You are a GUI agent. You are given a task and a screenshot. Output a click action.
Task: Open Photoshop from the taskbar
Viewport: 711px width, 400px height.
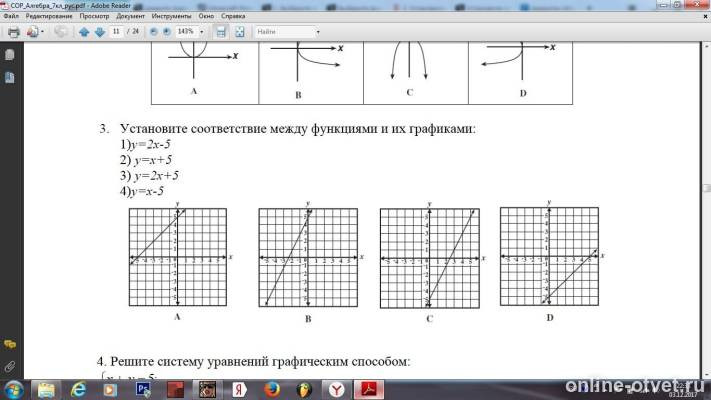pyautogui.click(x=143, y=390)
